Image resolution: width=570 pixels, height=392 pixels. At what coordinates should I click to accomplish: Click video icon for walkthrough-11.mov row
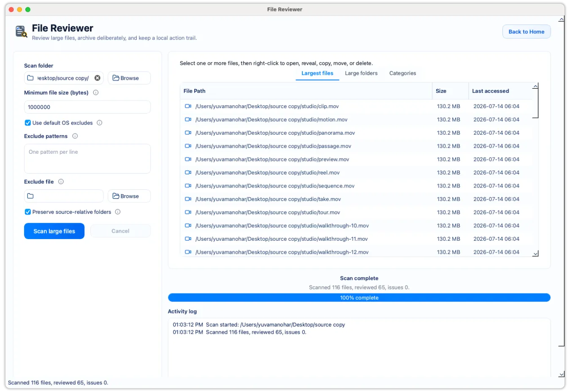tap(188, 239)
